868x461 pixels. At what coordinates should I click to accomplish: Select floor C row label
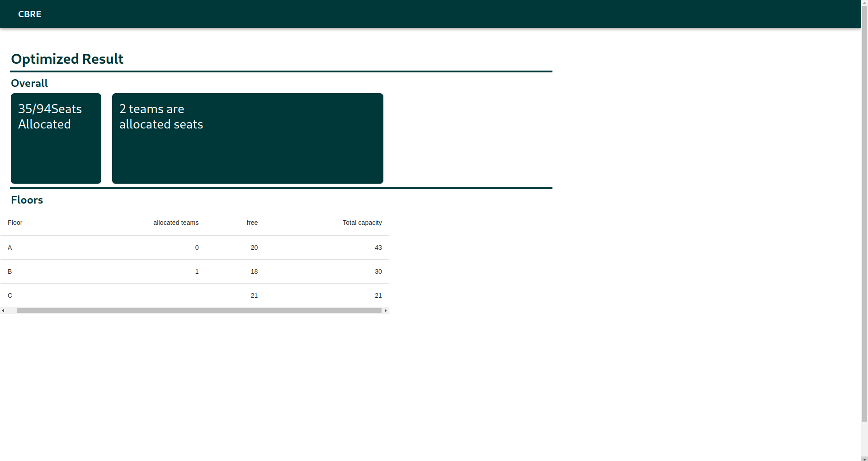(x=10, y=295)
